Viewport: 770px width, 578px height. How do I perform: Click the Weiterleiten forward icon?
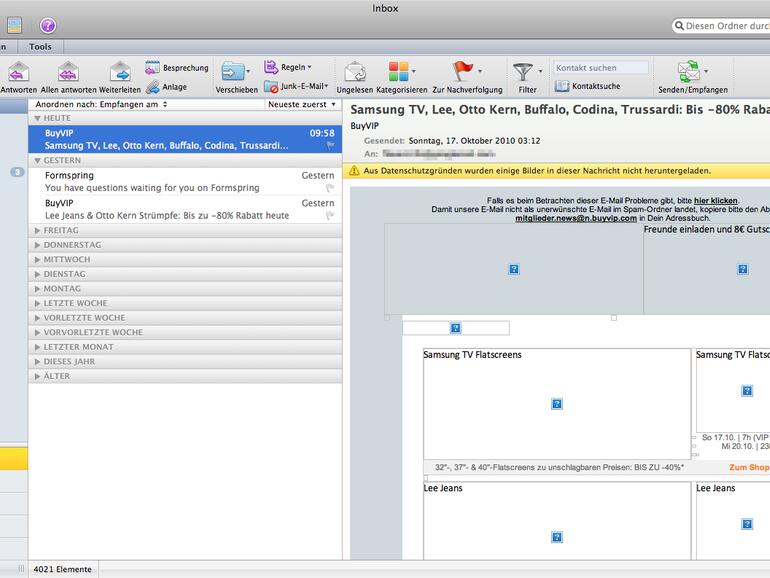tap(120, 72)
